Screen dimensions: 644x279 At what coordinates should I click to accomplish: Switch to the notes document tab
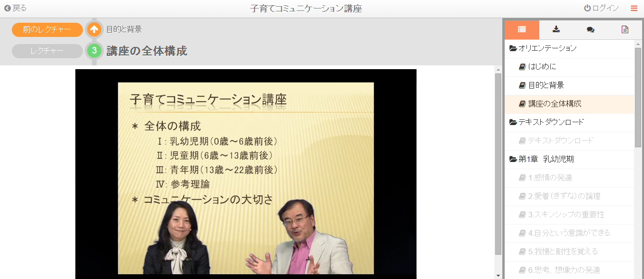pos(625,30)
